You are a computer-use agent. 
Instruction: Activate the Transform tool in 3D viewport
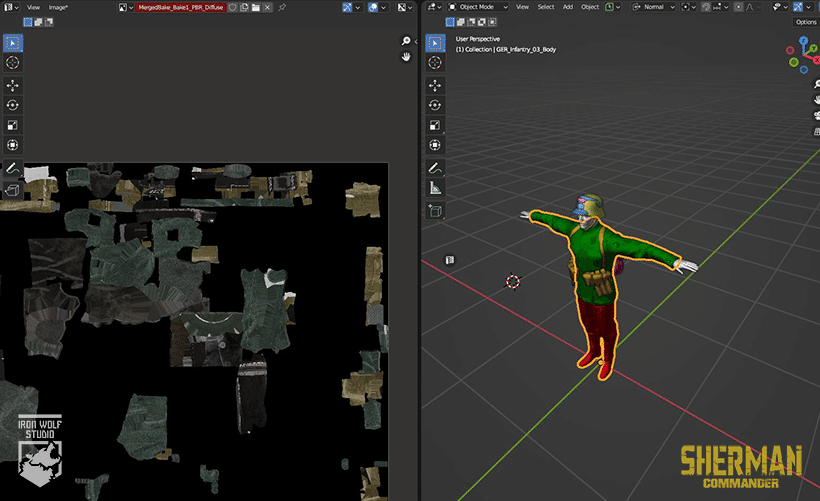435,145
